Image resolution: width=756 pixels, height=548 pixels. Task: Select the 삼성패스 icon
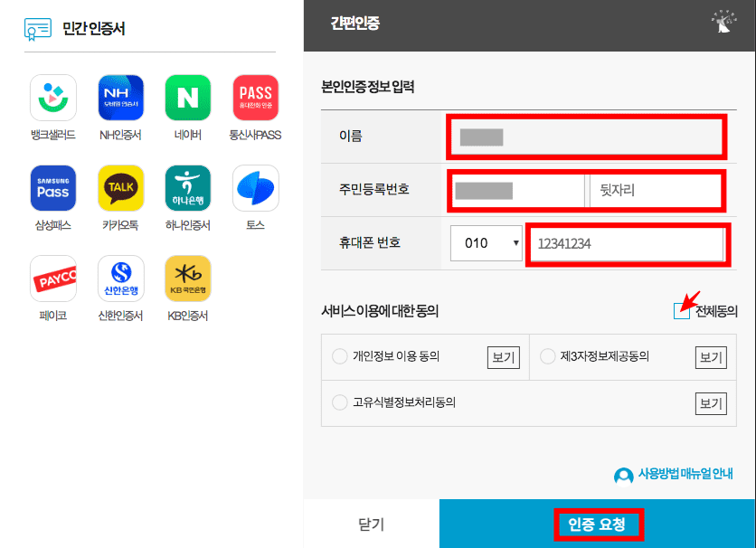[x=53, y=188]
